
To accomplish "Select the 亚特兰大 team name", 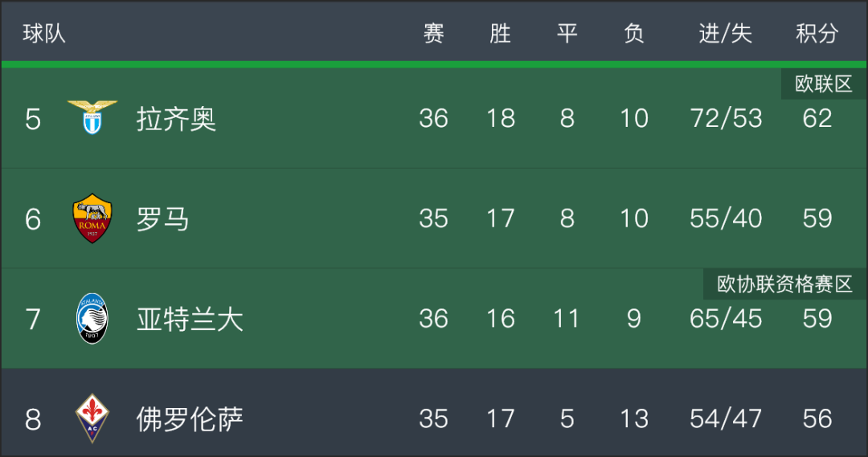I will [x=190, y=319].
